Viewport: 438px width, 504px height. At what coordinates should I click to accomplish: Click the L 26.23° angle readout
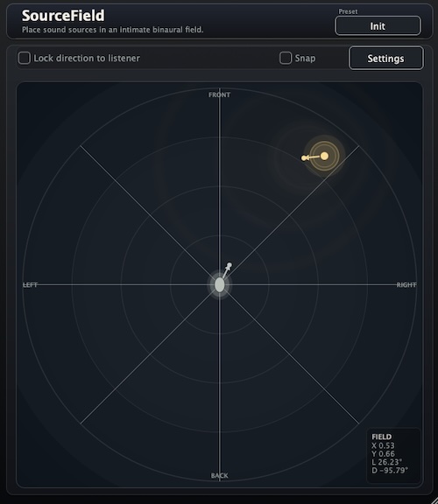coord(387,462)
